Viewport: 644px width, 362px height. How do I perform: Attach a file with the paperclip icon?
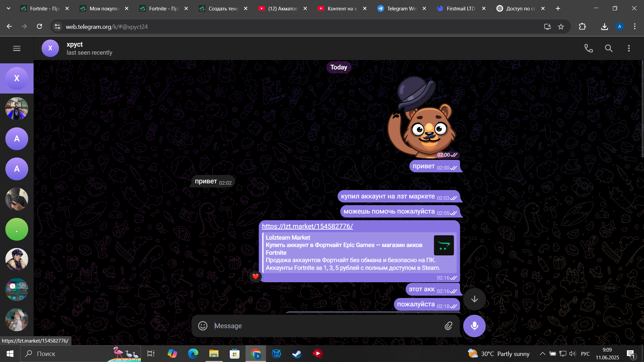click(x=448, y=326)
